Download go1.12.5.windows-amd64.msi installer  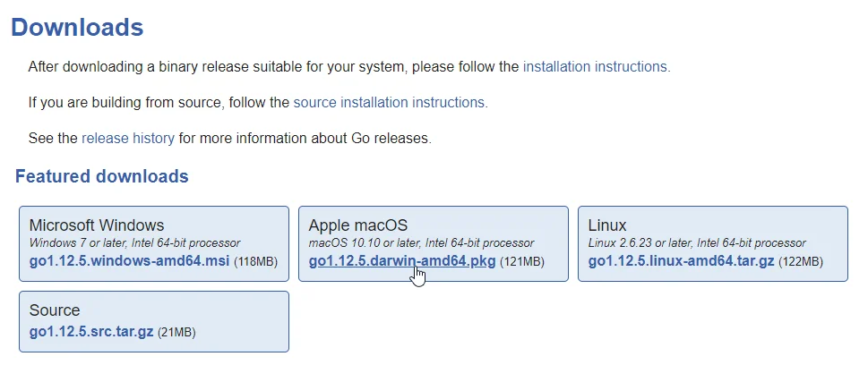(129, 261)
